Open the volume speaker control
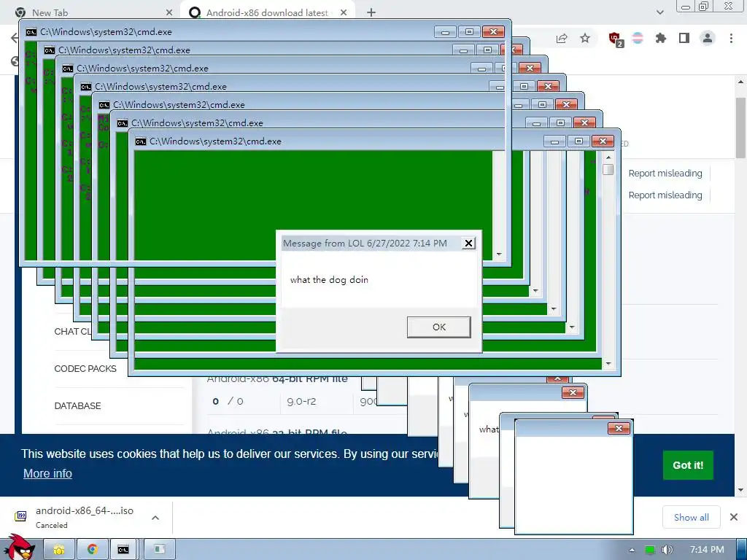This screenshot has width=747, height=560. (667, 550)
